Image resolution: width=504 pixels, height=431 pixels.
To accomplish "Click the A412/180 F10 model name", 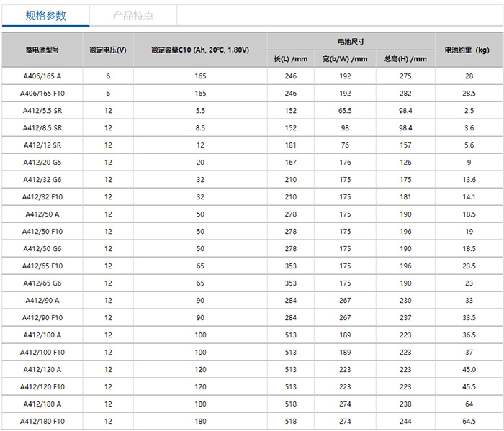I will pyautogui.click(x=42, y=421).
